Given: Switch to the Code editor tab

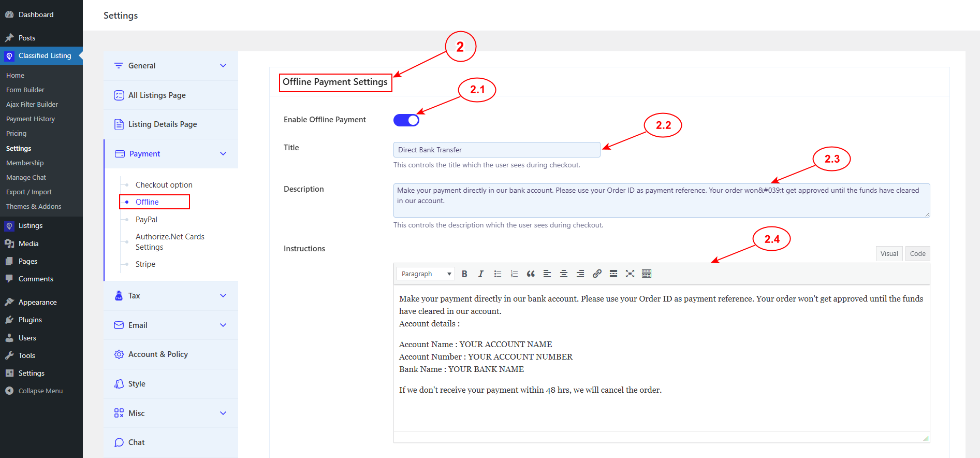Looking at the screenshot, I should [x=918, y=253].
